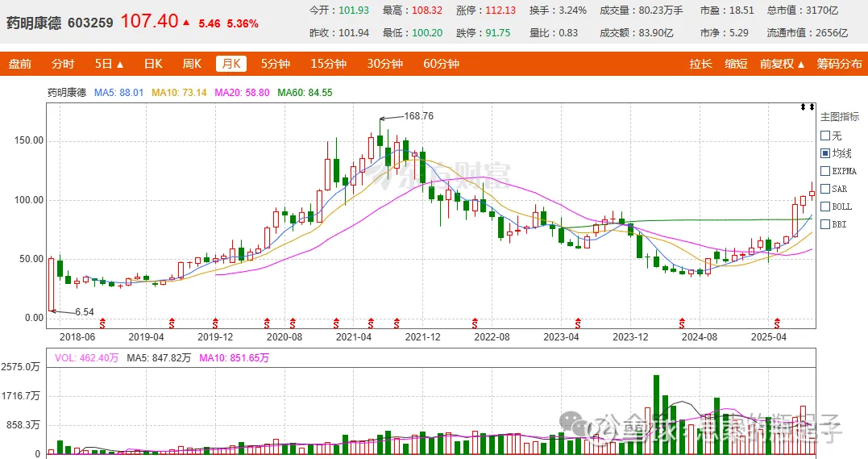Click the 换手 value 3.24%

coord(572,10)
